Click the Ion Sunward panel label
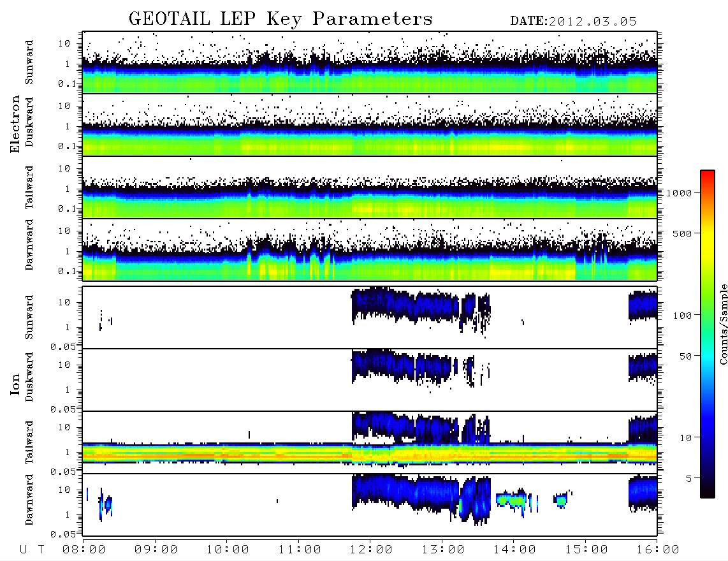Screen dimensions: 728x561 pos(29,317)
